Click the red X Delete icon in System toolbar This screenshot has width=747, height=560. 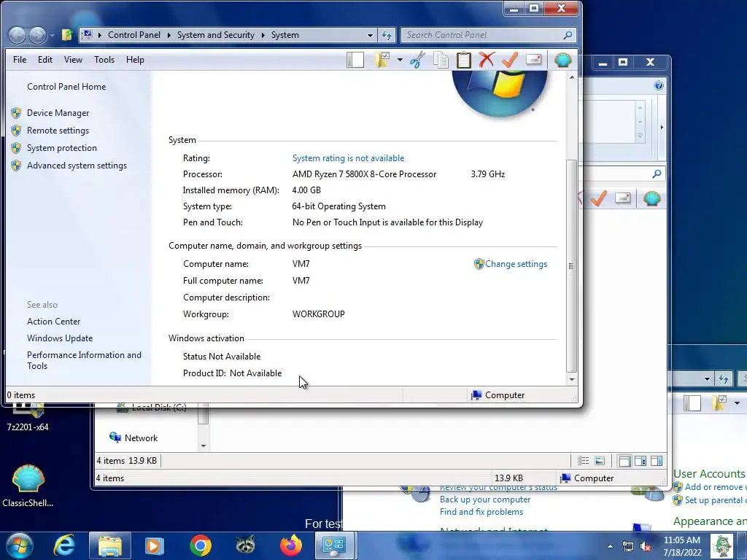[487, 60]
